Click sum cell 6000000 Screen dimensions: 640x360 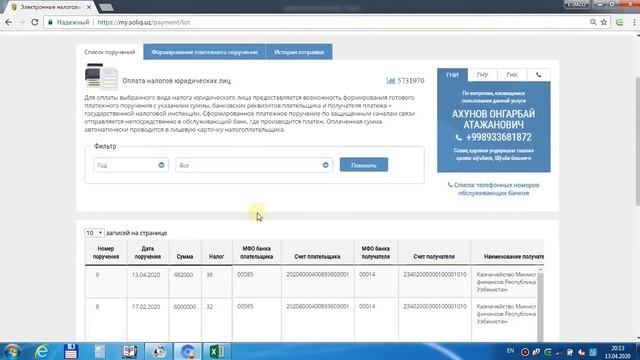tap(184, 307)
